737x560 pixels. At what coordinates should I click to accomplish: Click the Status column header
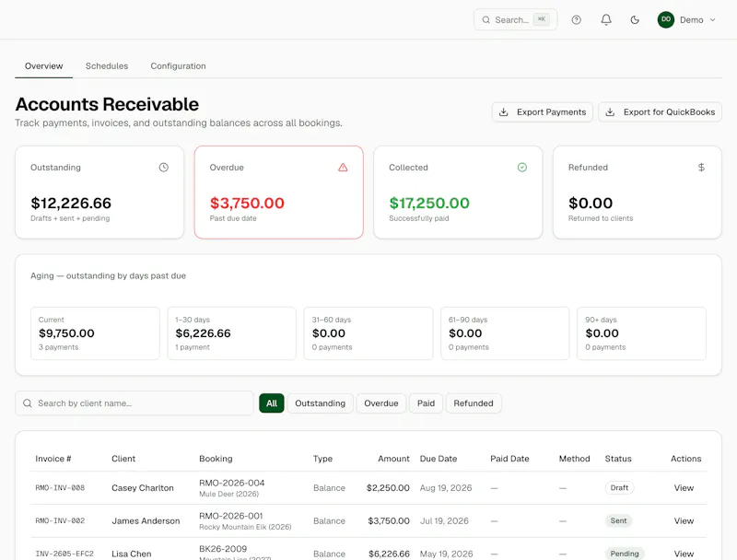[x=618, y=459]
